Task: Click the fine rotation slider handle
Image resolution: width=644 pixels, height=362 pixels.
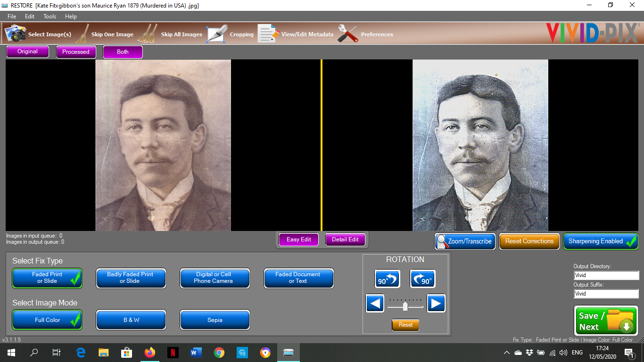Action: coord(405,306)
